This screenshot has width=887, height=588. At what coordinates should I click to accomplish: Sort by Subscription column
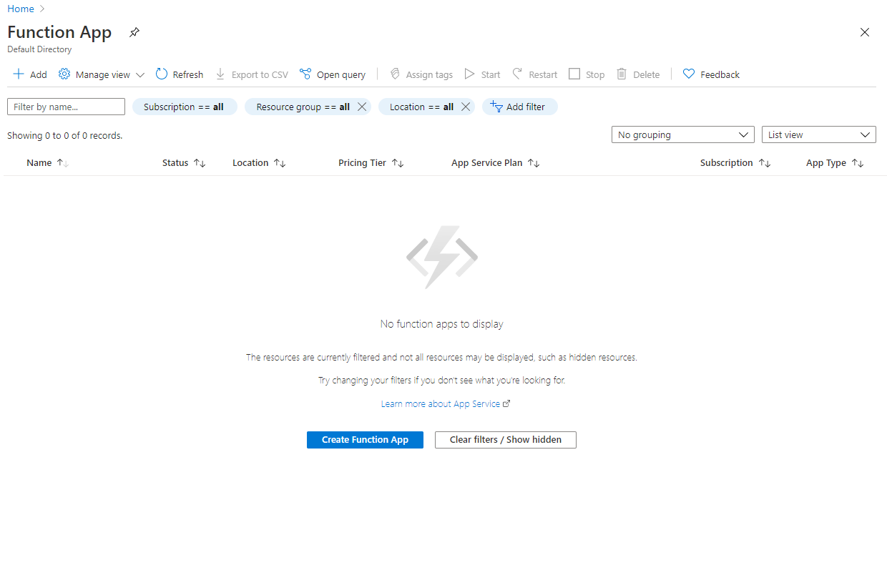point(735,163)
